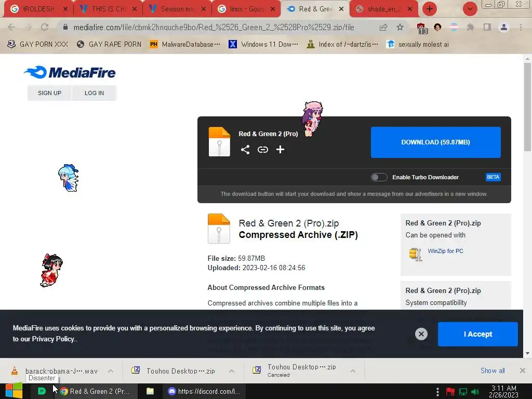Click the MediaFire logo
532x399 pixels.
[70, 72]
